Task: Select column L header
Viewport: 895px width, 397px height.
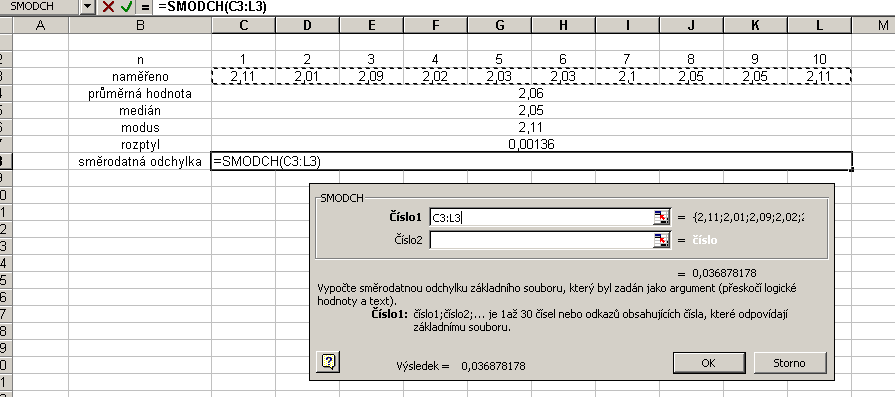Action: [x=819, y=25]
